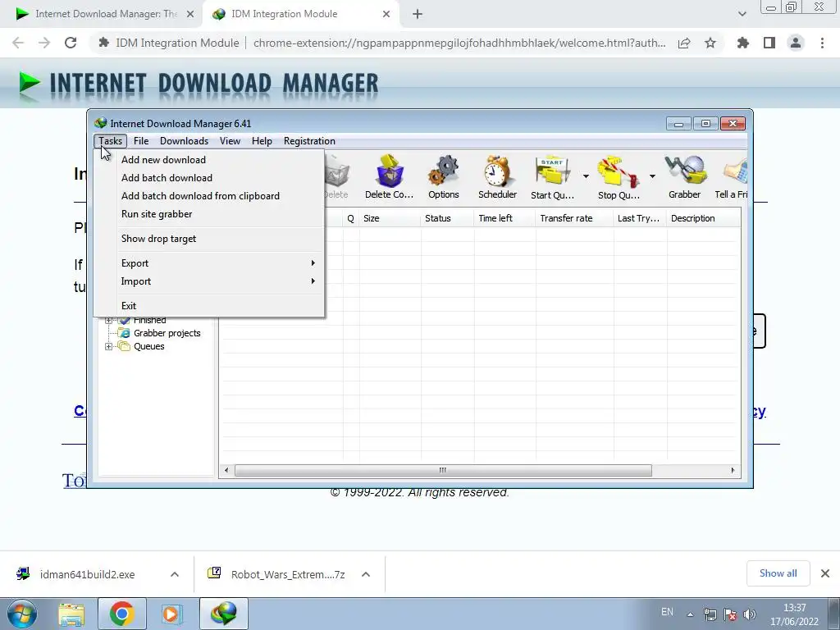Select Run site grabber

pos(220,214)
